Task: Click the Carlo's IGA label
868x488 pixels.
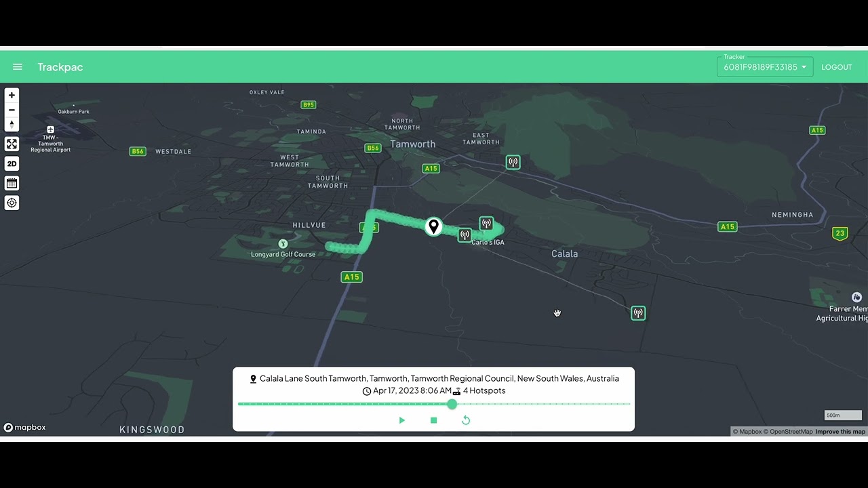Action: pos(488,243)
